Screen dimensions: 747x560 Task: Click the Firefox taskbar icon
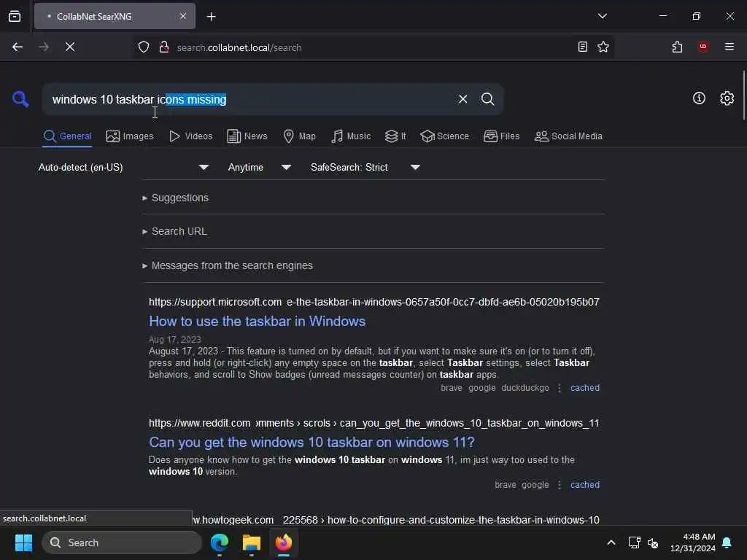284,542
